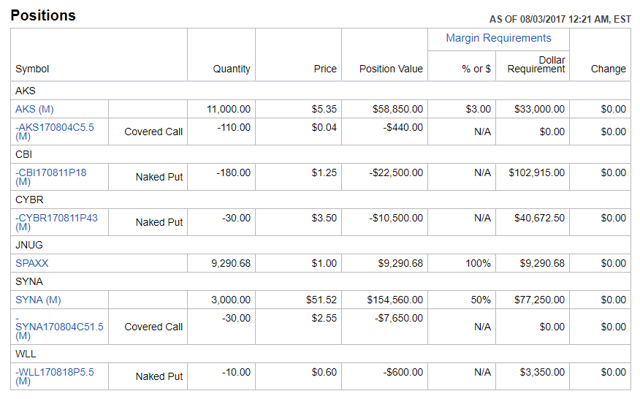Click the $5.35 price cell
640x399 pixels.
tap(324, 109)
